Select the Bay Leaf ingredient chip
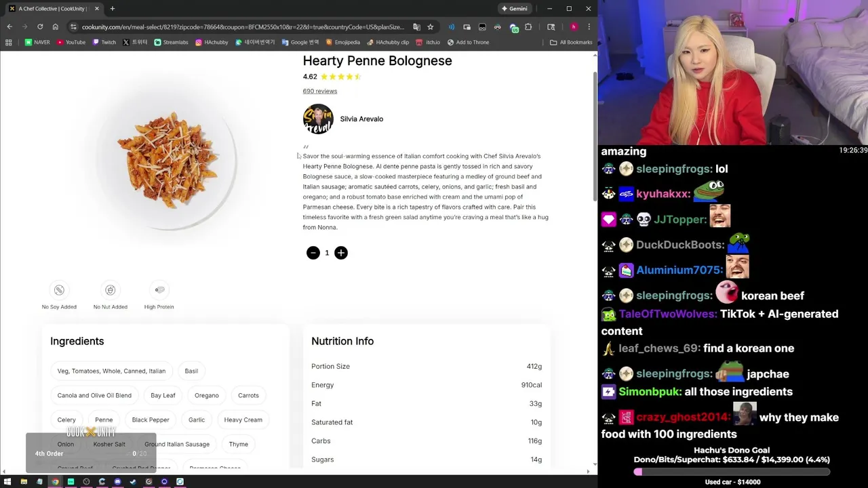 coord(163,395)
